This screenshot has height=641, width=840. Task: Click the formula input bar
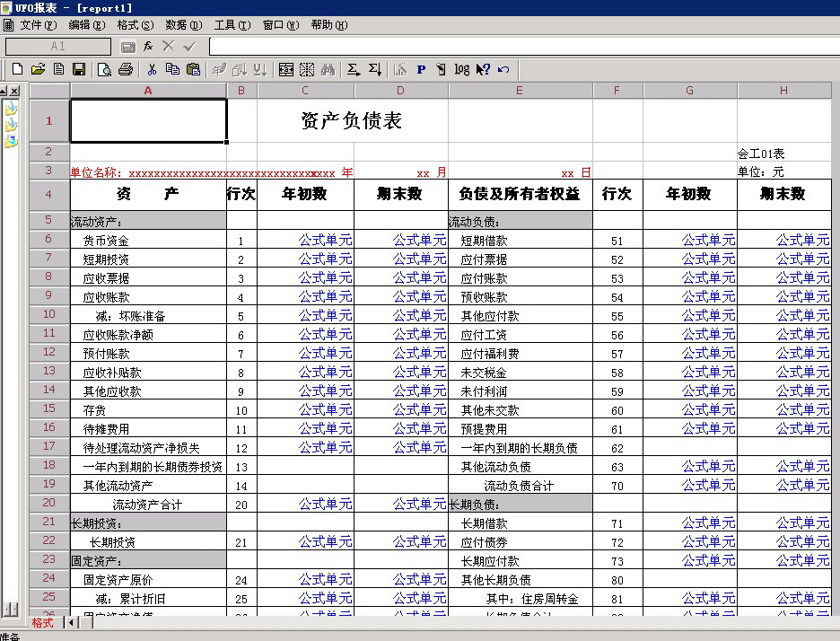click(x=524, y=47)
